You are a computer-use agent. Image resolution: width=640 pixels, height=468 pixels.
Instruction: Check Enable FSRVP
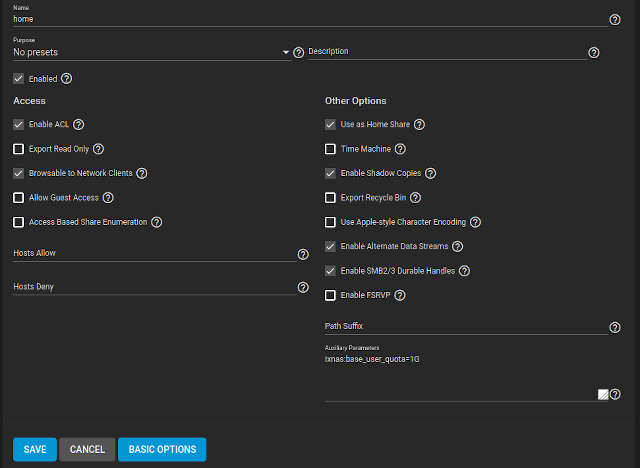coord(330,295)
